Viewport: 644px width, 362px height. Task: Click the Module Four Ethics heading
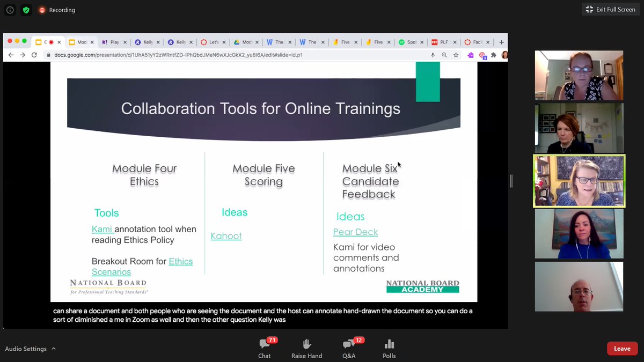tap(144, 175)
